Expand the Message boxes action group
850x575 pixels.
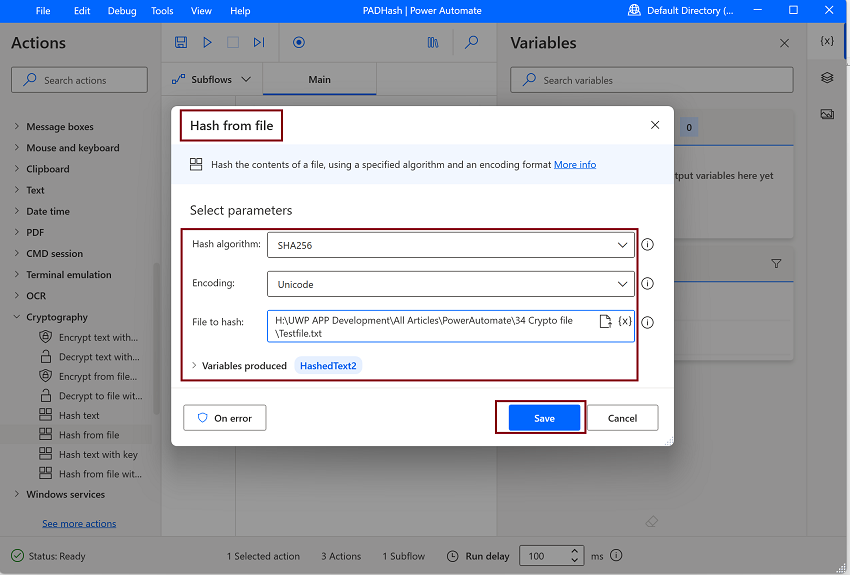tap(16, 127)
